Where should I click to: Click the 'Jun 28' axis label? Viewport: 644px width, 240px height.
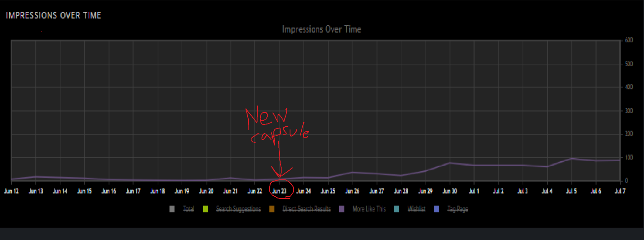click(401, 191)
